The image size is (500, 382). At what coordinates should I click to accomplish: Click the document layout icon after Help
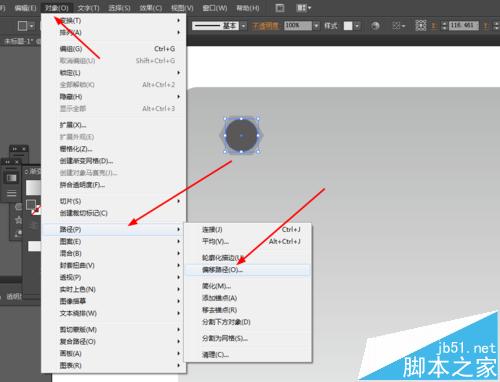pos(280,8)
